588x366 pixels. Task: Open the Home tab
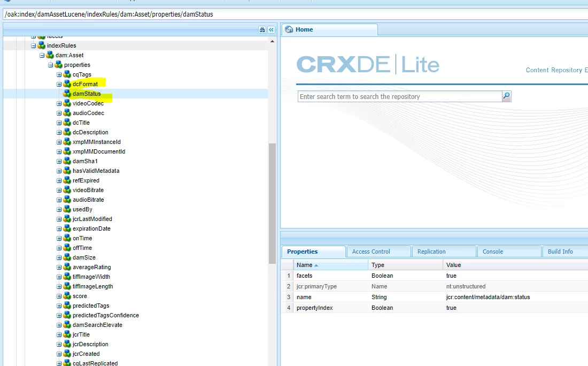click(x=329, y=29)
